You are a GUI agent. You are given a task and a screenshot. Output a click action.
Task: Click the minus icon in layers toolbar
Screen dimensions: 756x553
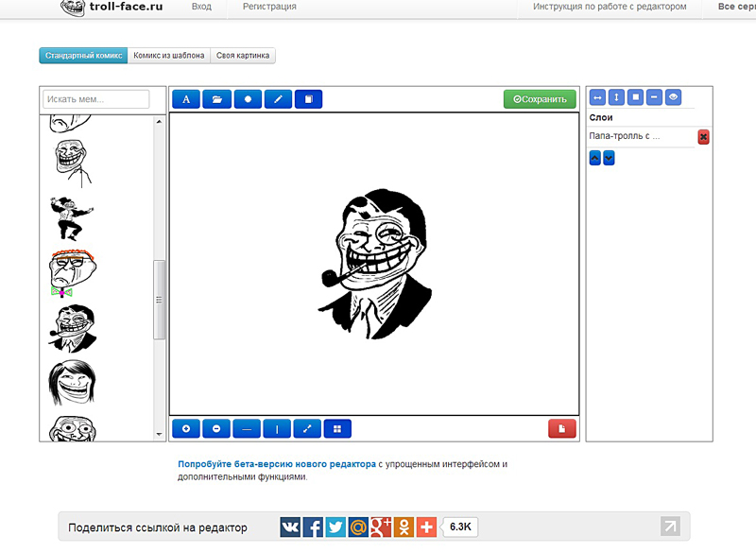654,97
